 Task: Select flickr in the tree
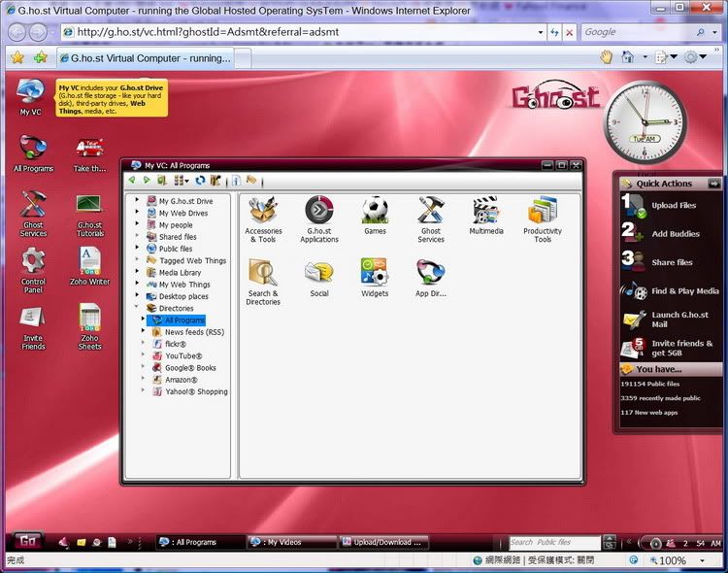[176, 344]
